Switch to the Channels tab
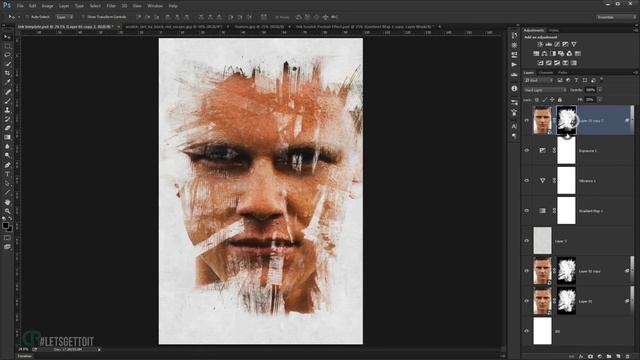The width and height of the screenshot is (640, 360). point(546,73)
